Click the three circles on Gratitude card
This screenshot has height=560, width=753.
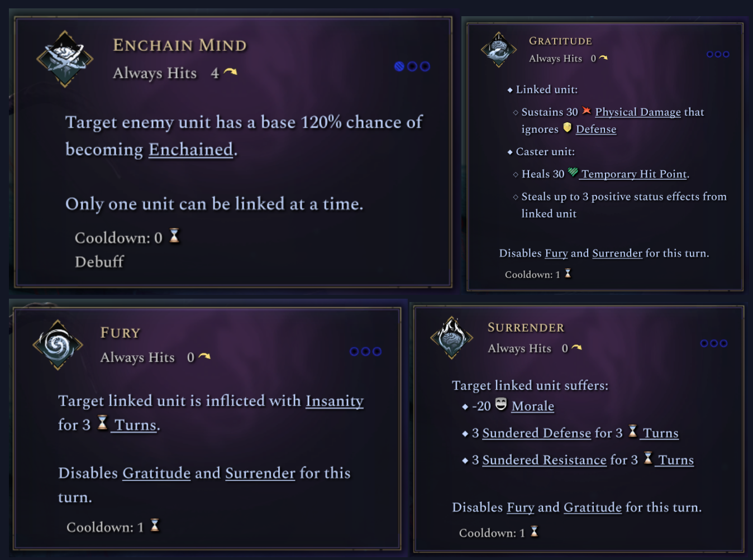point(718,54)
